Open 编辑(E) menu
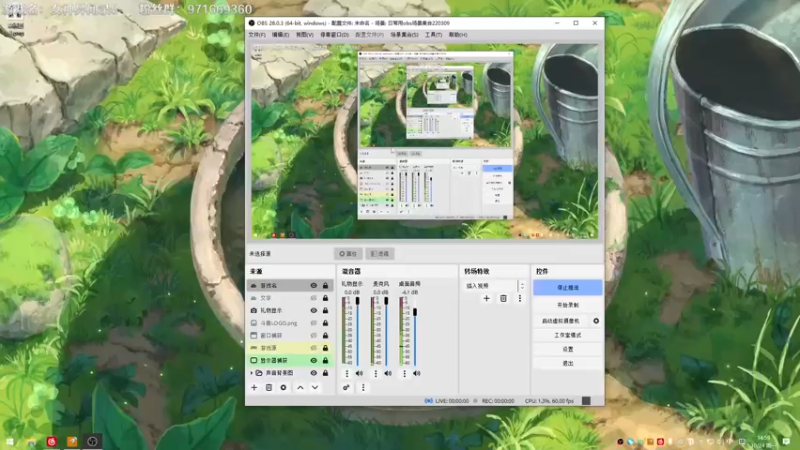800x450 pixels. [280, 35]
